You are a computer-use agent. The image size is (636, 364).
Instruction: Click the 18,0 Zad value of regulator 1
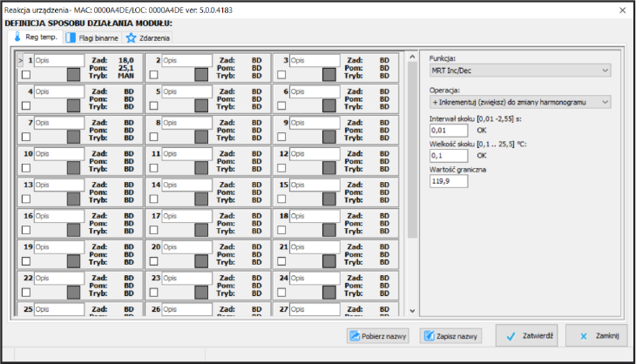126,60
